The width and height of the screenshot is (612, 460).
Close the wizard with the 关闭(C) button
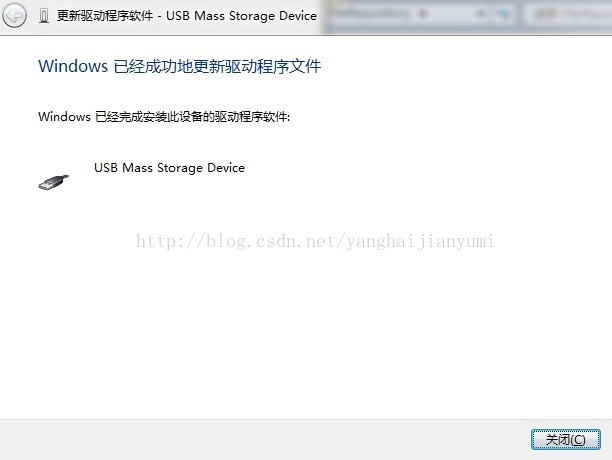click(x=566, y=440)
